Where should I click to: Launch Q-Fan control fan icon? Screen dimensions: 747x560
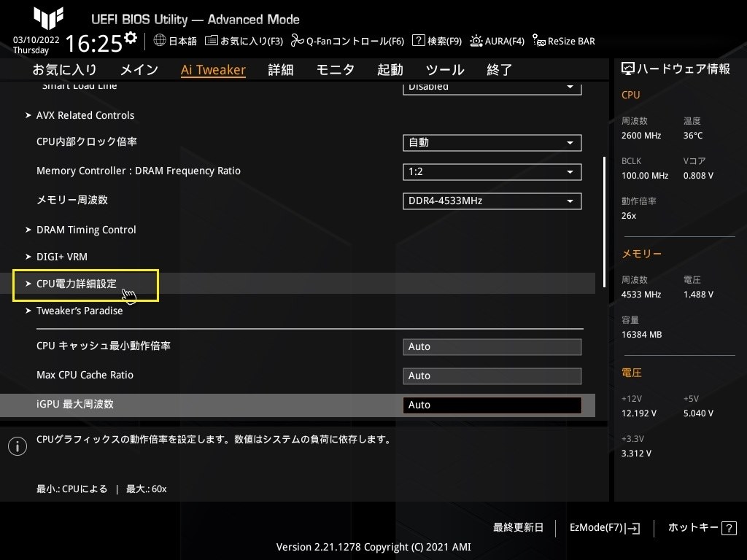point(298,41)
